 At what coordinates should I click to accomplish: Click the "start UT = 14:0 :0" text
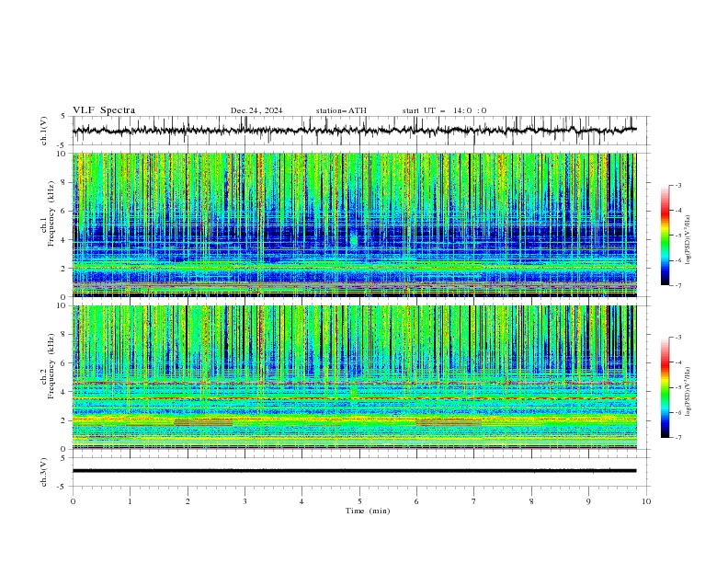point(444,110)
